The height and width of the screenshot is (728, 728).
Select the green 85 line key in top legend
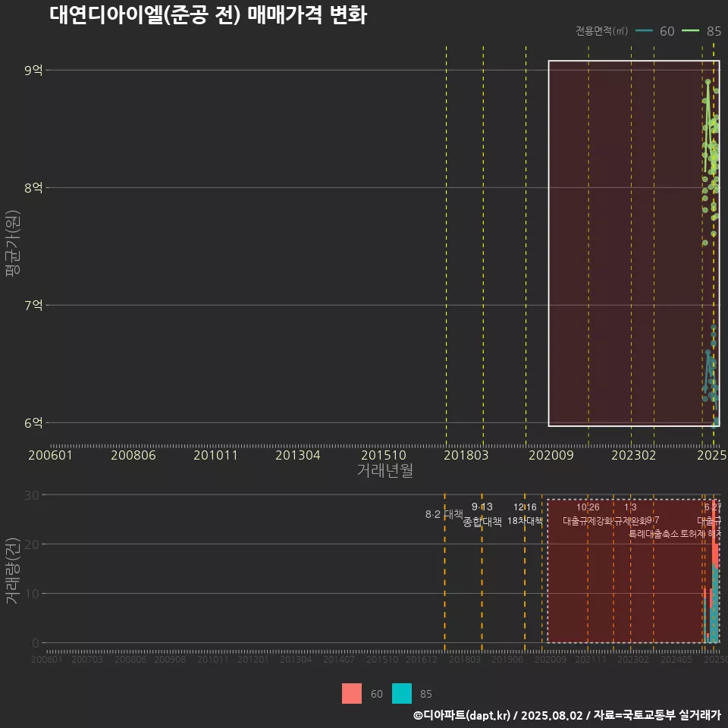pyautogui.click(x=690, y=31)
